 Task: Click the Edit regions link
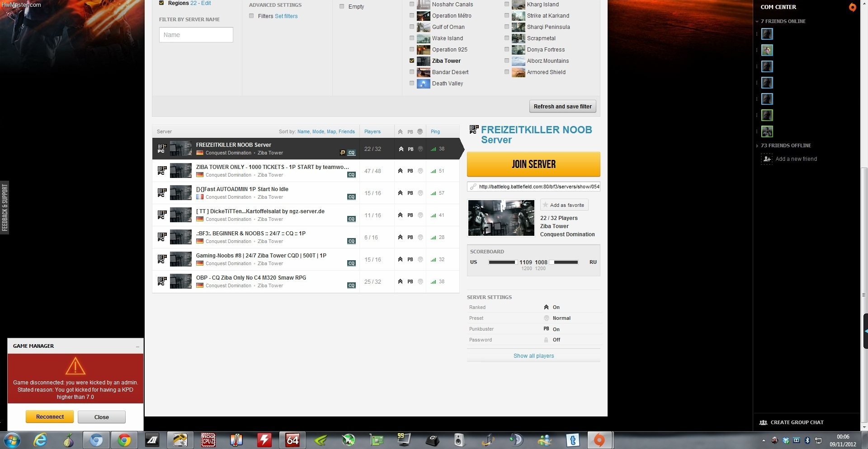206,3
